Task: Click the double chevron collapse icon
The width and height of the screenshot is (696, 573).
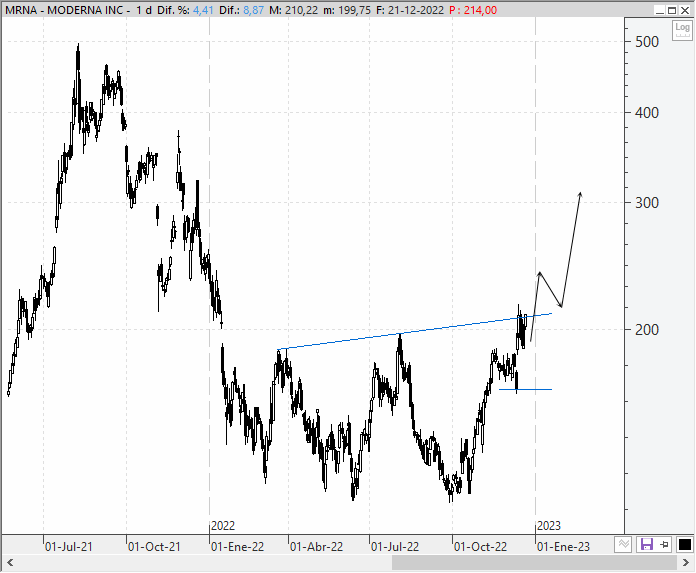Action: point(624,544)
